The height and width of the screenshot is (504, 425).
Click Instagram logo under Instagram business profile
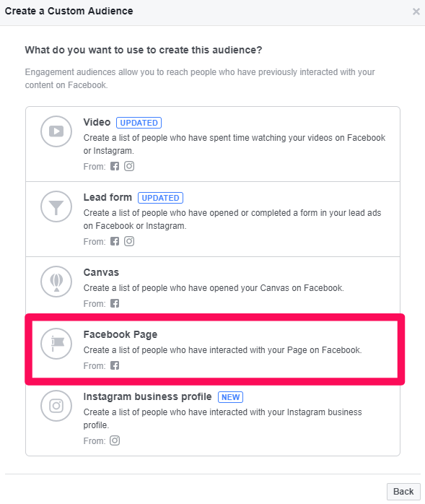pos(115,440)
